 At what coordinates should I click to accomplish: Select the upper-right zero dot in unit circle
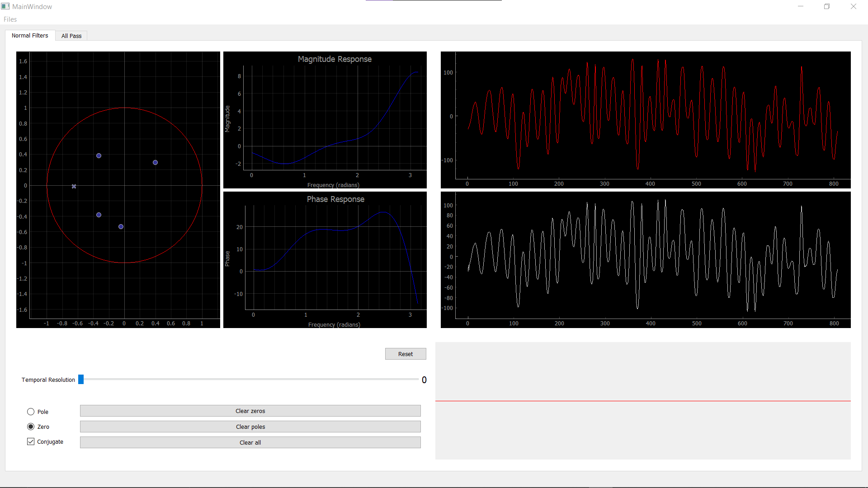[155, 162]
